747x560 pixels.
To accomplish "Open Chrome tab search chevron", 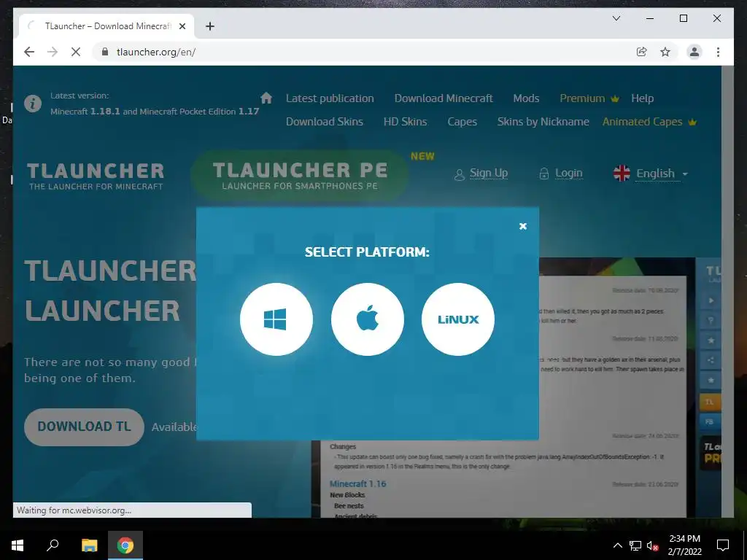I will pos(616,18).
